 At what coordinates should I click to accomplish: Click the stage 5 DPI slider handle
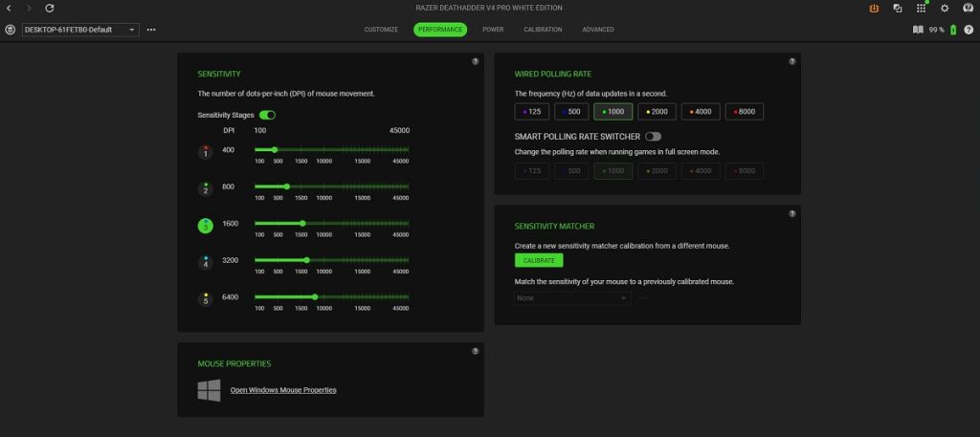(x=315, y=297)
